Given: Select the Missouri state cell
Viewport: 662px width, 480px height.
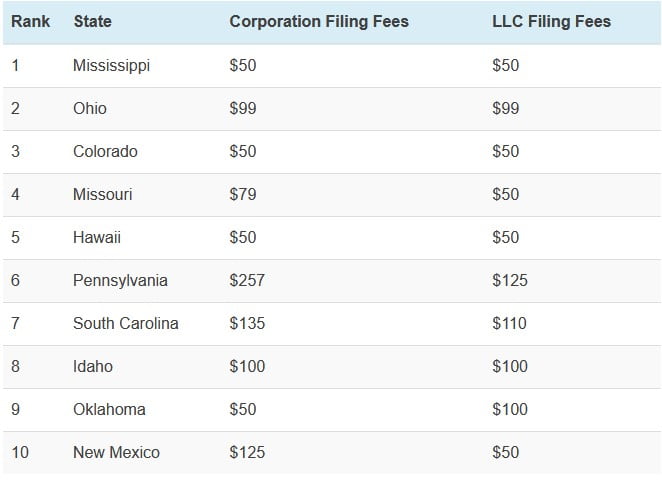Looking at the screenshot, I should pos(102,194).
